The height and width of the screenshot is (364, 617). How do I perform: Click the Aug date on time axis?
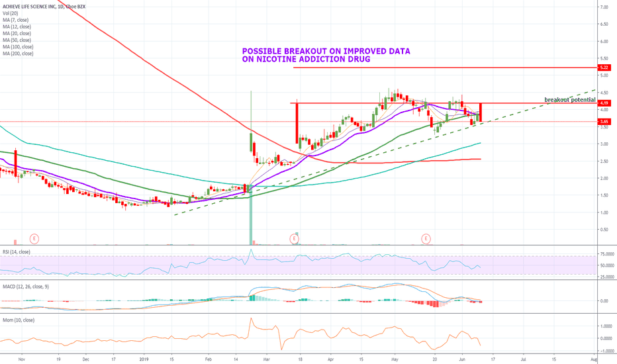pos(594,359)
